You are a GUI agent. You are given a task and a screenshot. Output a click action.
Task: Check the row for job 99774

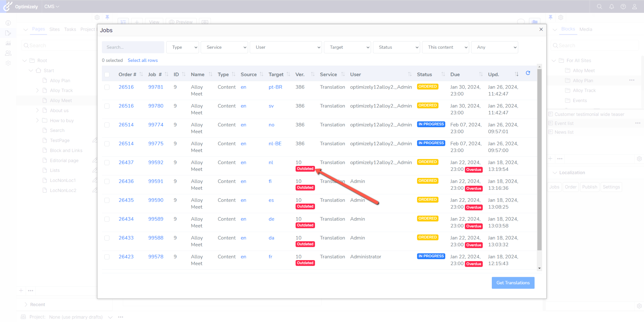click(x=107, y=125)
